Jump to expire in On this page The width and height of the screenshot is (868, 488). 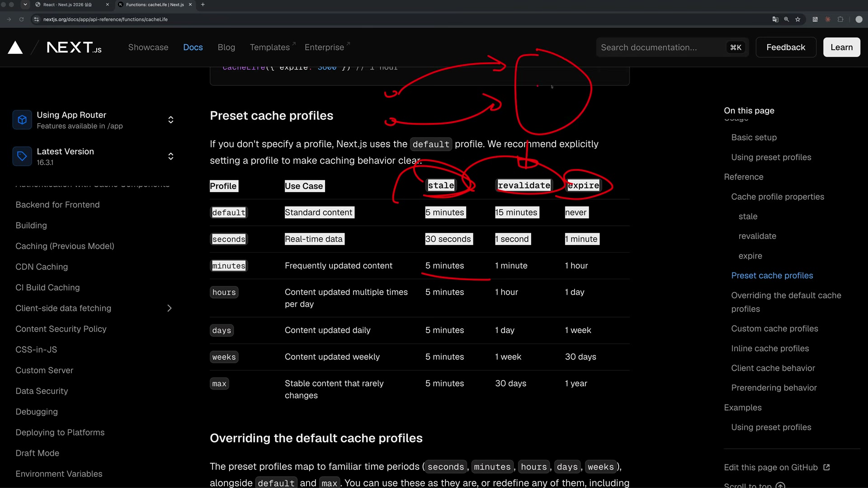click(750, 256)
